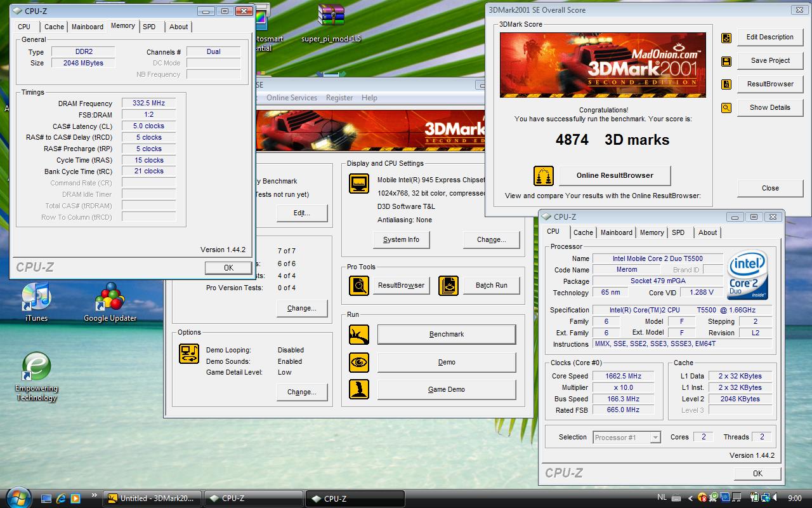Open the Processor #1 selection dropdown
This screenshot has width=812, height=508.
point(655,438)
